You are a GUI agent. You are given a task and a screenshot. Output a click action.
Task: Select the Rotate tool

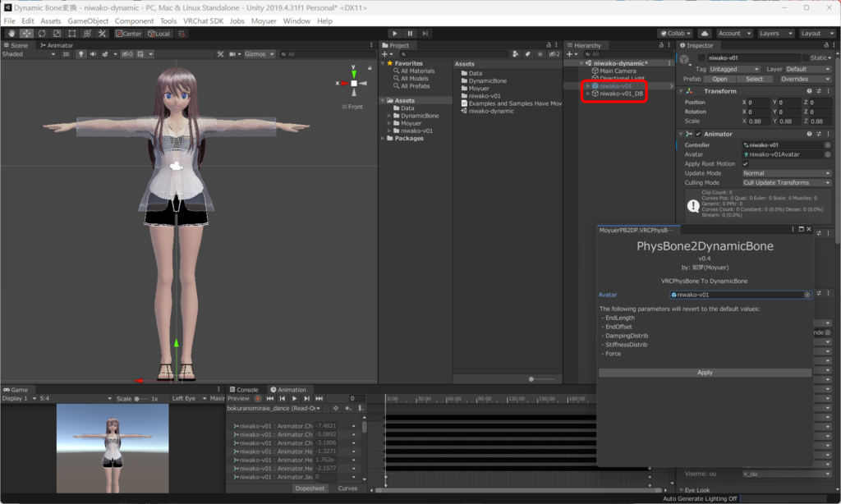[x=42, y=34]
